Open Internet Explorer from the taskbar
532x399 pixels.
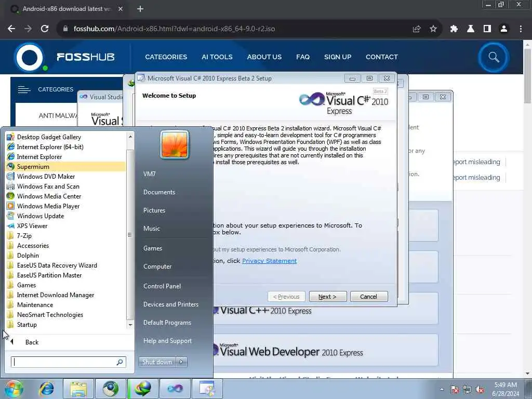tap(46, 389)
